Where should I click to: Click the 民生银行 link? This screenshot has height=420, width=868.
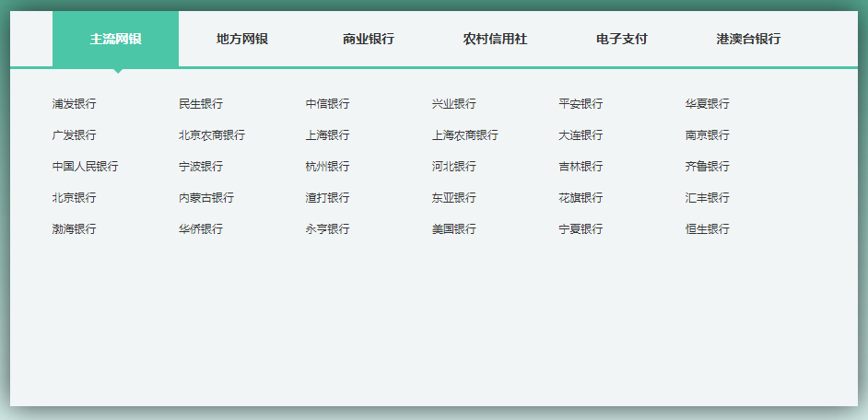[200, 104]
